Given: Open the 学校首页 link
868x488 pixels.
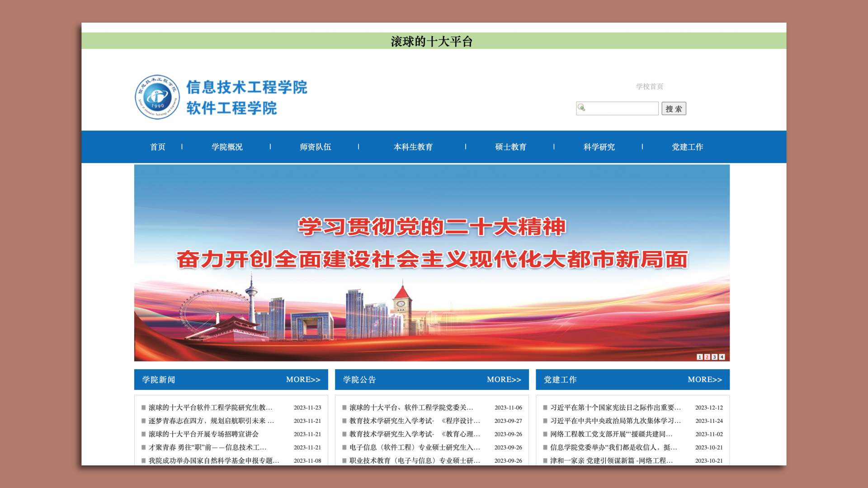Looking at the screenshot, I should (x=650, y=86).
